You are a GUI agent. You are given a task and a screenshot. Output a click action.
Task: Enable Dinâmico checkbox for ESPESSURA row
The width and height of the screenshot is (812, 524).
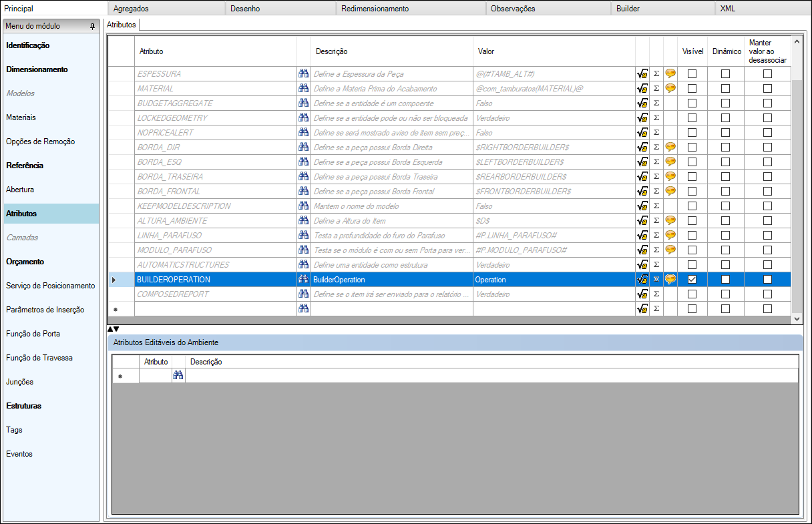(x=725, y=73)
